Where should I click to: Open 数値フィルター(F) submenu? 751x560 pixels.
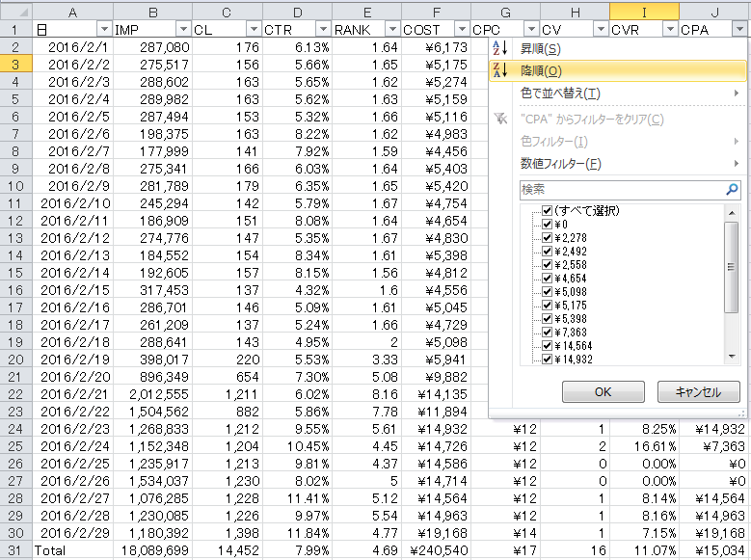(x=617, y=163)
